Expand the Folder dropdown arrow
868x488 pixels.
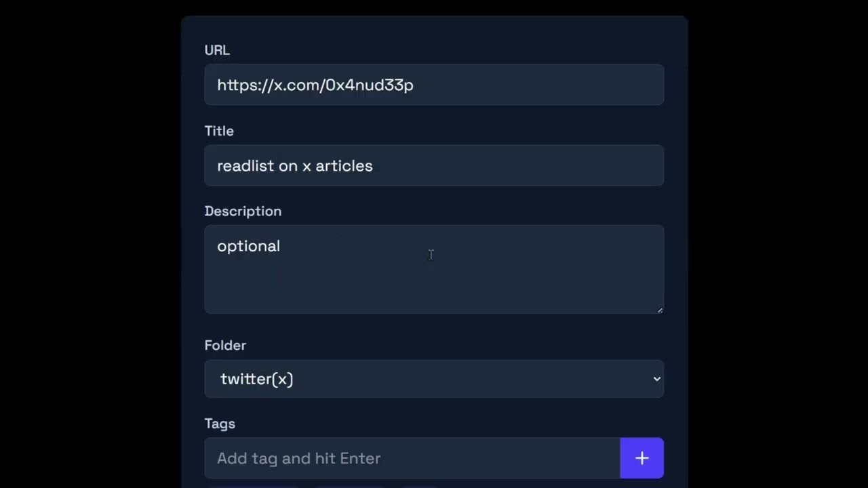(x=656, y=379)
